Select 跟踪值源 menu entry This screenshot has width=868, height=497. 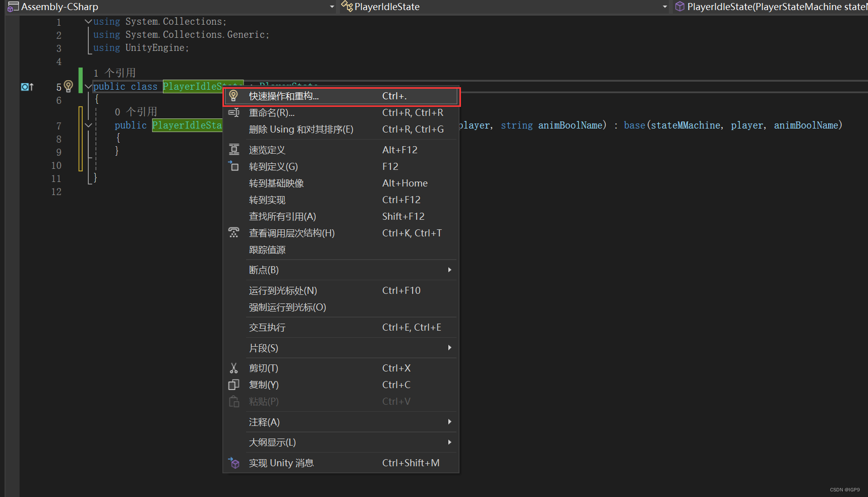[x=341, y=250]
